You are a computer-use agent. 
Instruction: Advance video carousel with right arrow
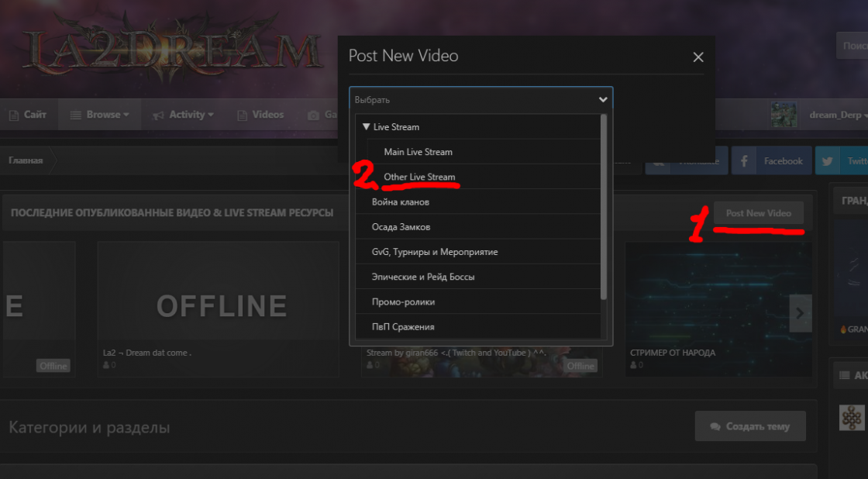point(801,313)
